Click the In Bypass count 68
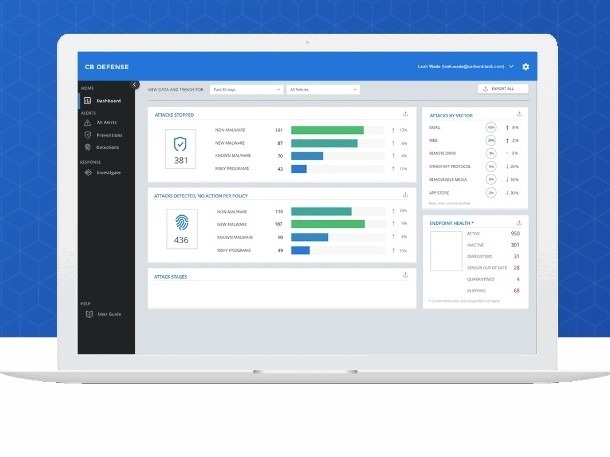Viewport: 610px width, 457px height. coord(516,291)
